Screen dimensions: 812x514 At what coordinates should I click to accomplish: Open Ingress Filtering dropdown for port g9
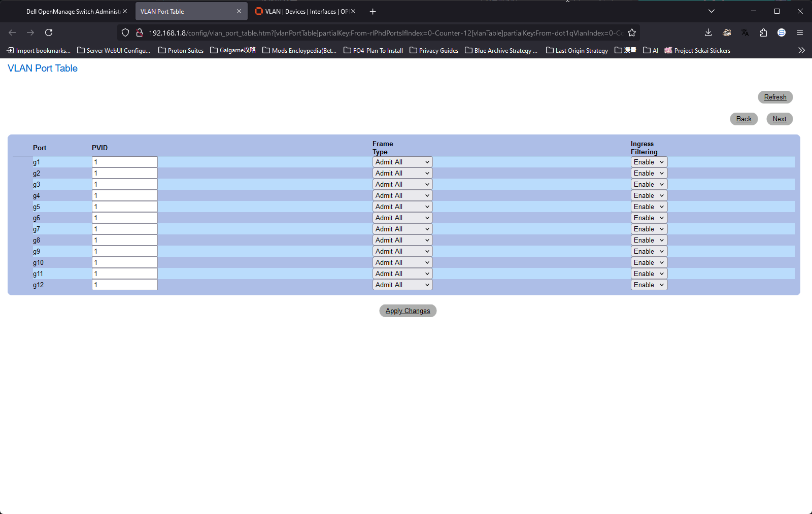coord(649,251)
